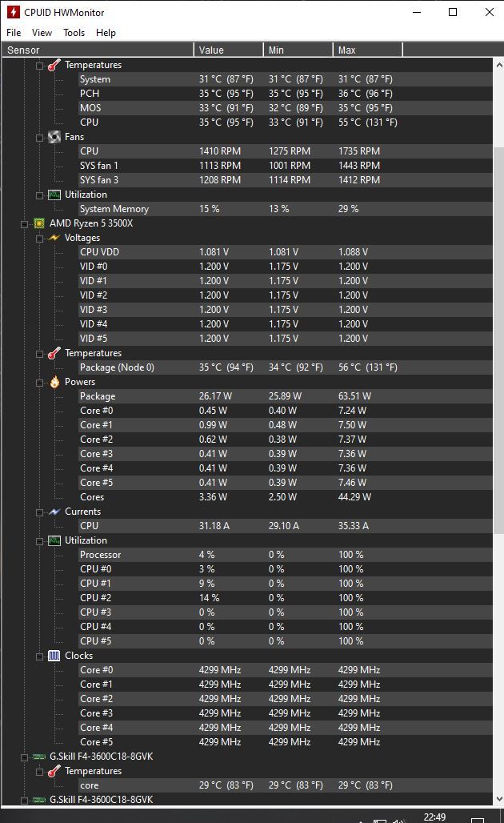Click the thermometer icon above the core row
The image size is (504, 823).
click(x=54, y=771)
